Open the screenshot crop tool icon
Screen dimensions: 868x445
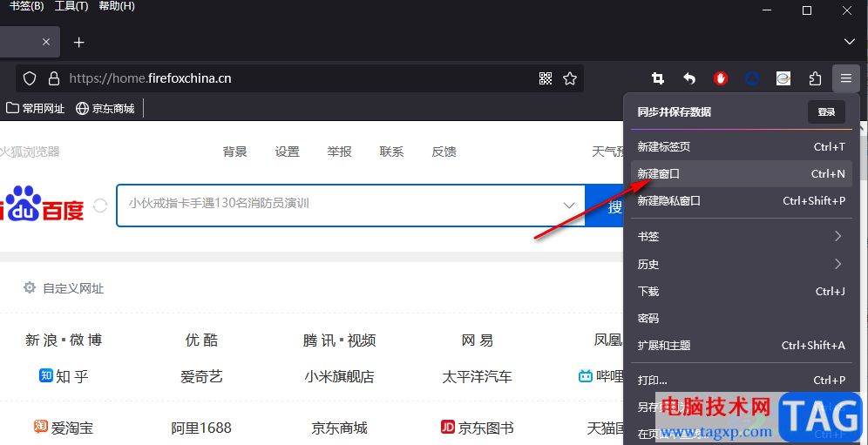tap(658, 78)
